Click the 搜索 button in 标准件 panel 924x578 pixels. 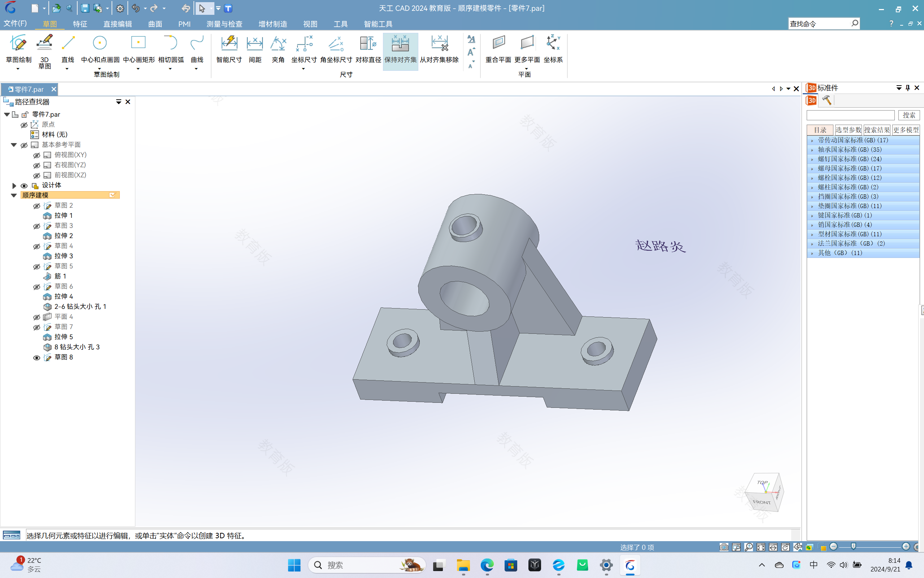pyautogui.click(x=909, y=115)
